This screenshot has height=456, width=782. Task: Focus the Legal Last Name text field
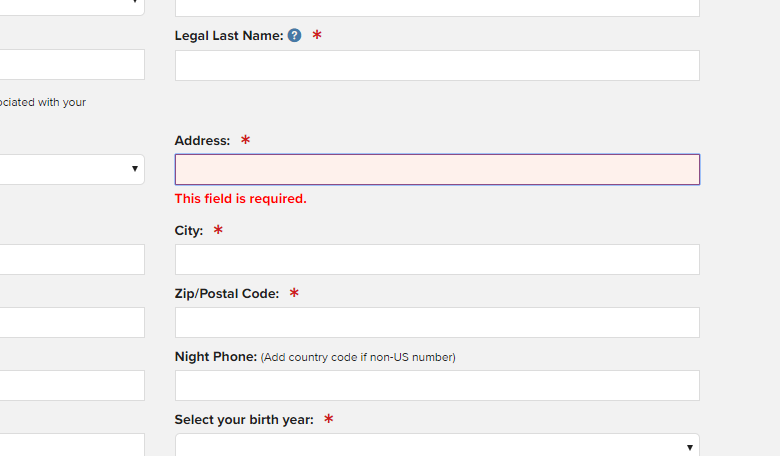point(437,66)
